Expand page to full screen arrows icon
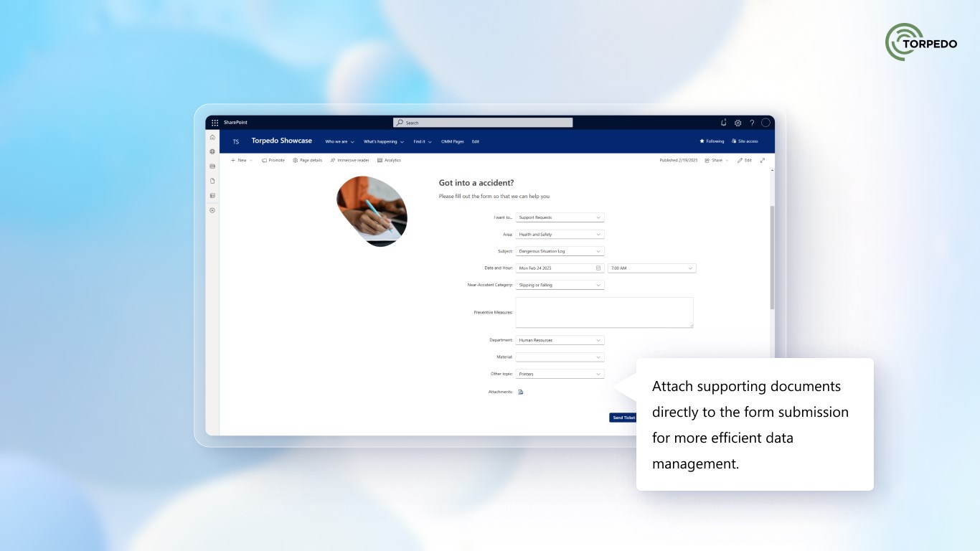Viewport: 980px width, 551px height. point(763,160)
